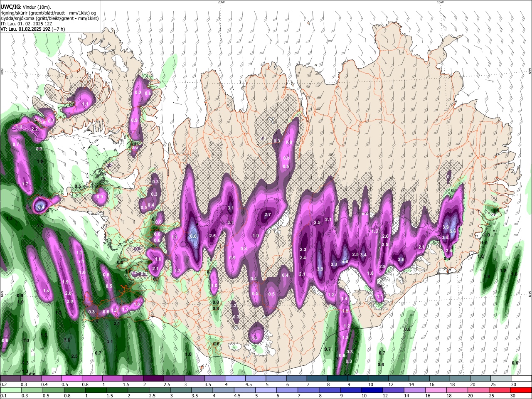
Task: Pick the darkest green 1 swatch in the rain scale
Action: click(96, 390)
